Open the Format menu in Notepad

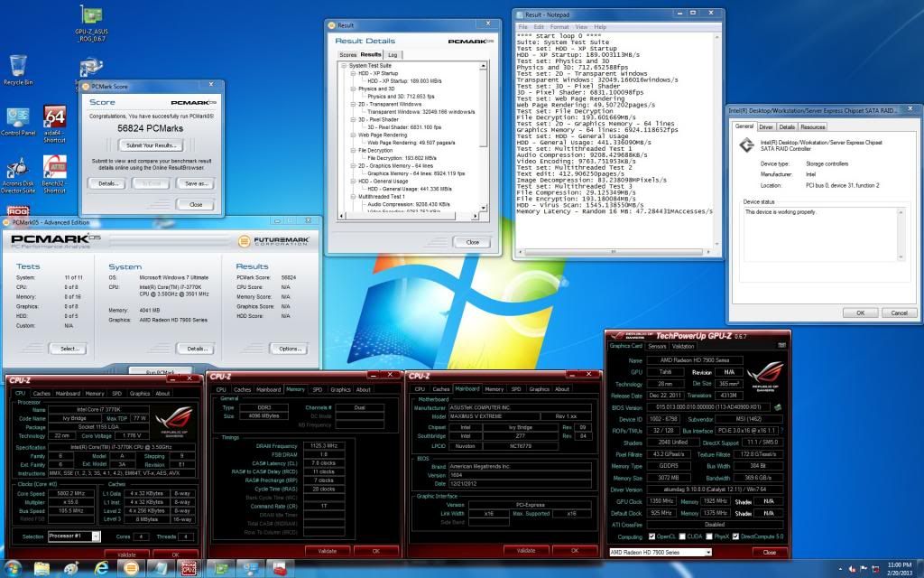(558, 27)
